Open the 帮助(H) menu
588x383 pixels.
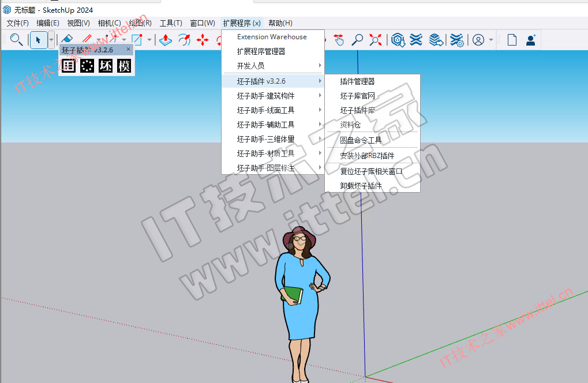(280, 23)
